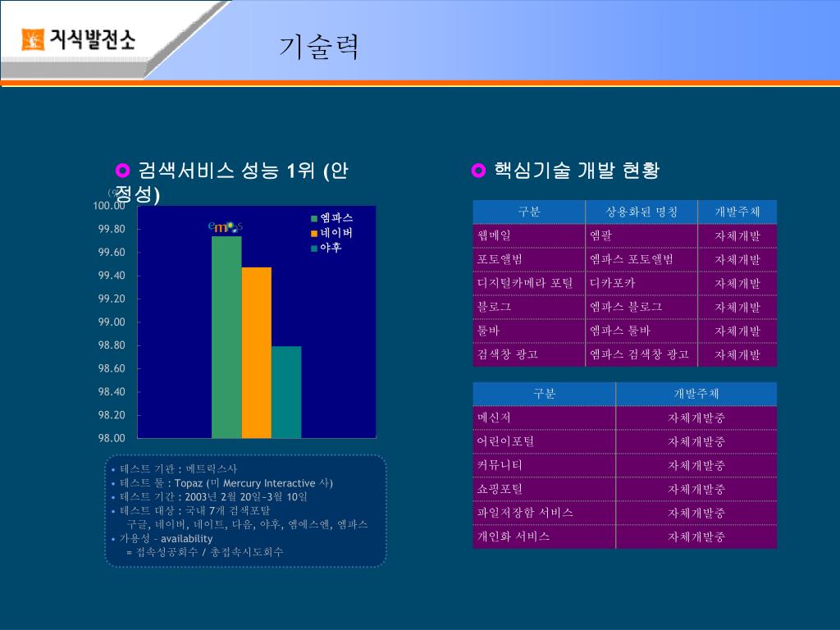Click upper table header 개발주체
The image size is (840, 630).
pos(737,212)
